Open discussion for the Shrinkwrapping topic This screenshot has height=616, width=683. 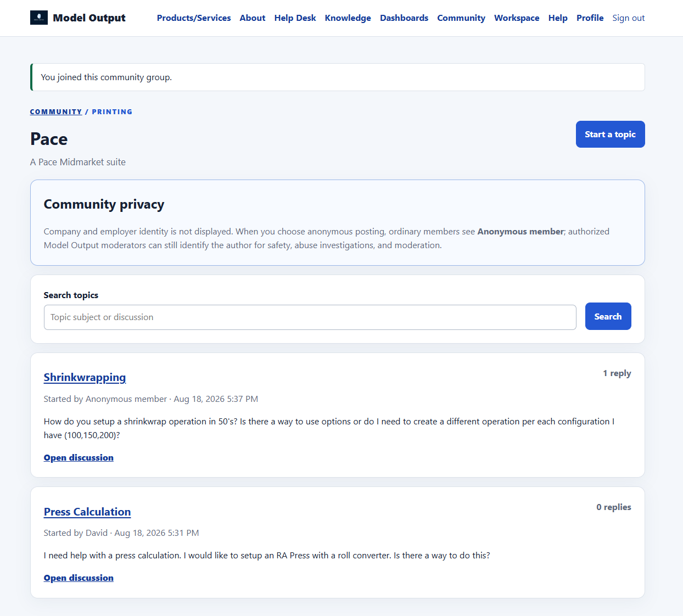(x=79, y=458)
